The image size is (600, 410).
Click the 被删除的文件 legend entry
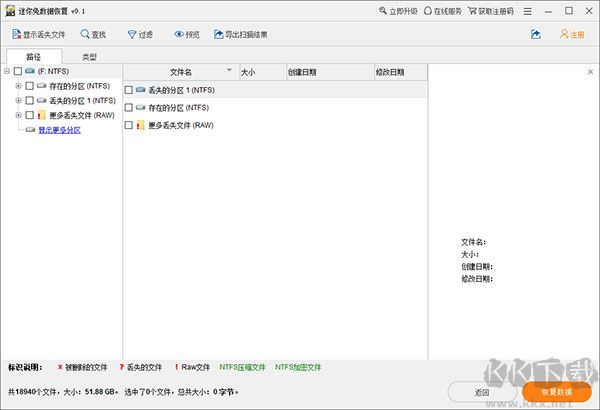[82, 367]
